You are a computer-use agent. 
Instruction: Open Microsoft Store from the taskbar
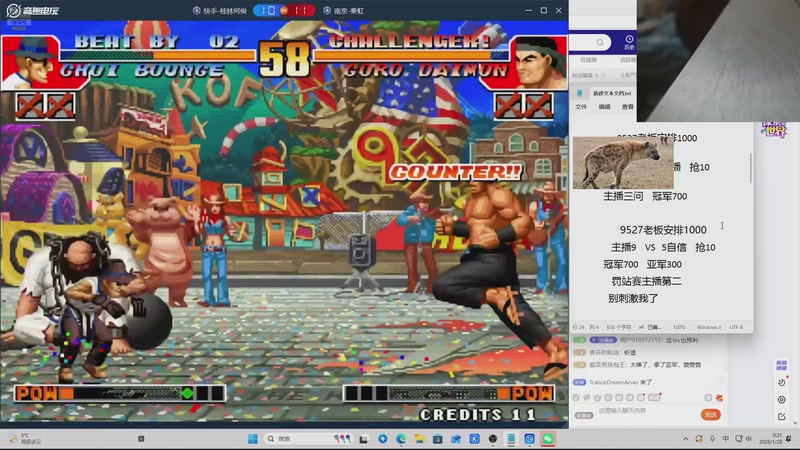click(438, 439)
